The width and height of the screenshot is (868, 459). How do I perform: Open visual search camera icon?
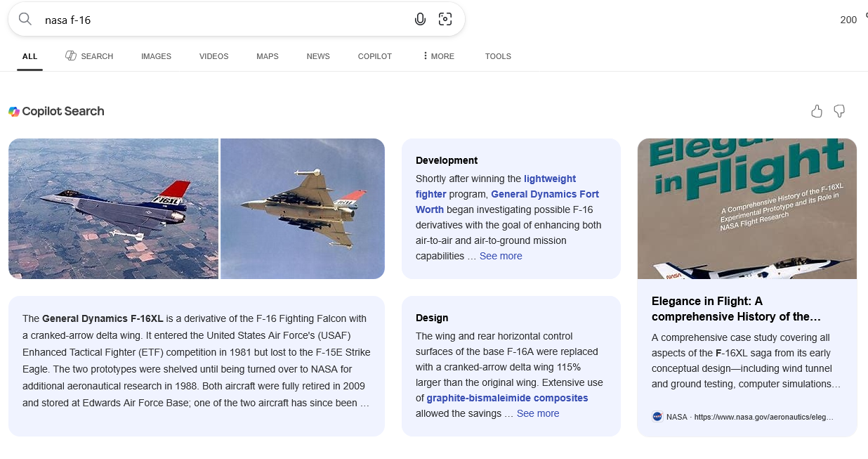click(445, 19)
